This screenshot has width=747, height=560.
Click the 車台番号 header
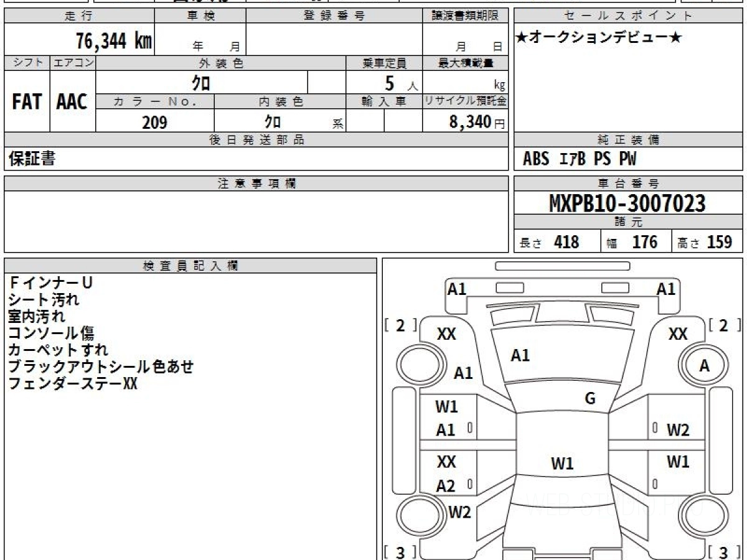(628, 184)
